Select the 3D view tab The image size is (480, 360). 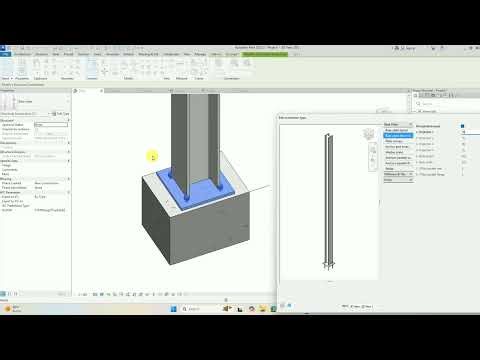86,91
